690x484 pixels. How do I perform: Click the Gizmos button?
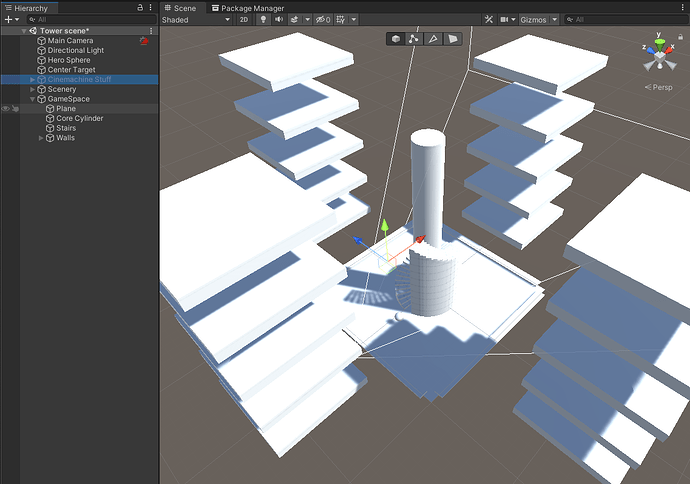click(533, 19)
